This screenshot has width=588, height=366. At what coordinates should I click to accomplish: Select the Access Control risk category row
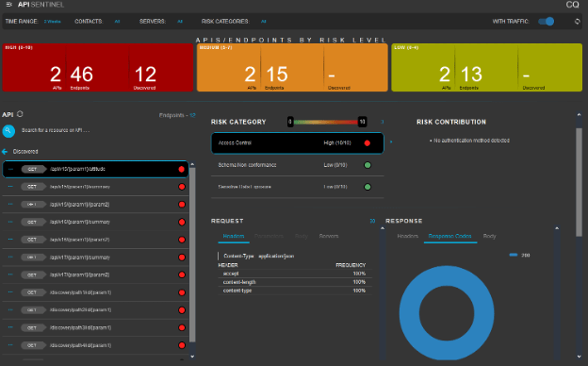298,143
